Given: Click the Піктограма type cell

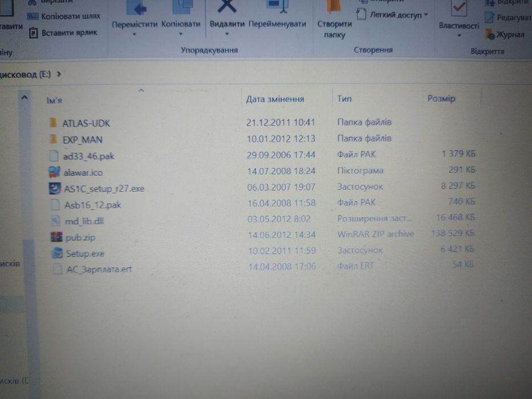Looking at the screenshot, I should [360, 170].
